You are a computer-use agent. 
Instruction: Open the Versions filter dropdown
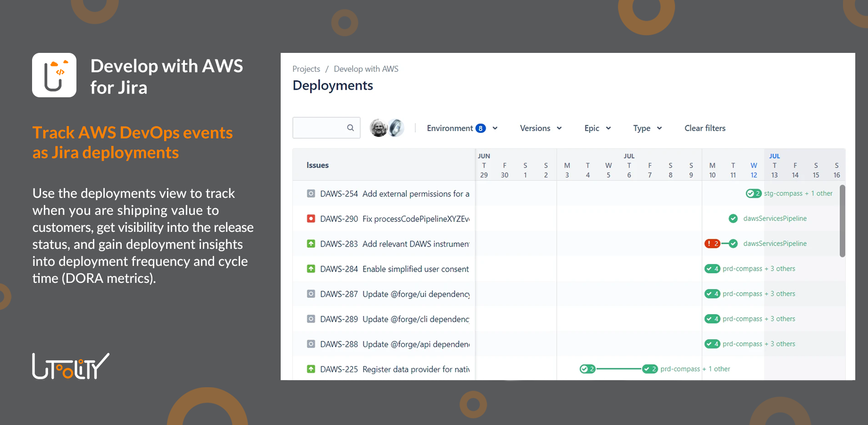541,128
